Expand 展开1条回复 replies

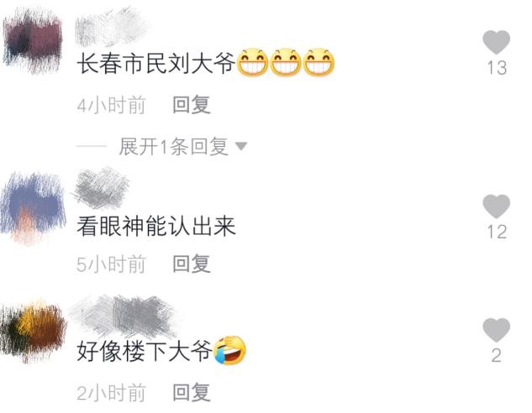click(173, 146)
